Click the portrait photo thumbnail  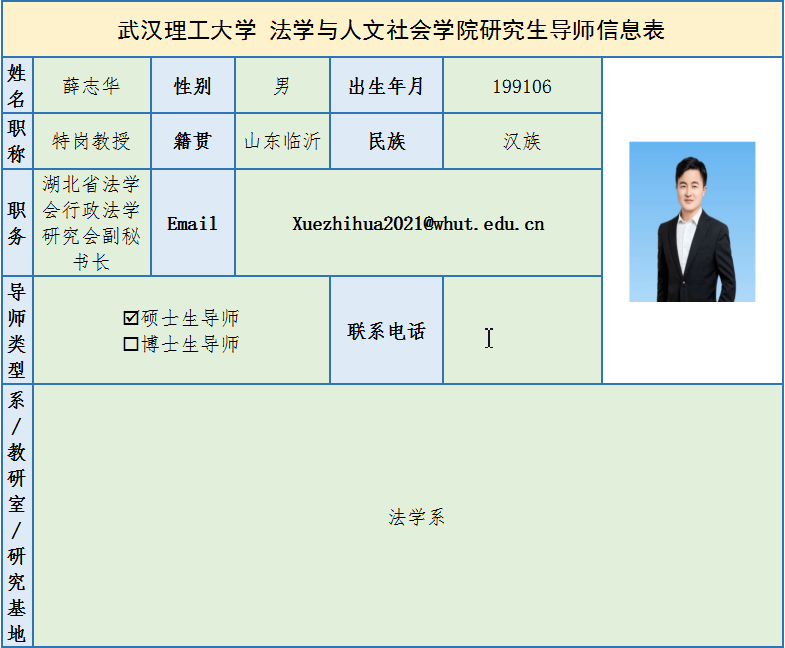click(692, 222)
